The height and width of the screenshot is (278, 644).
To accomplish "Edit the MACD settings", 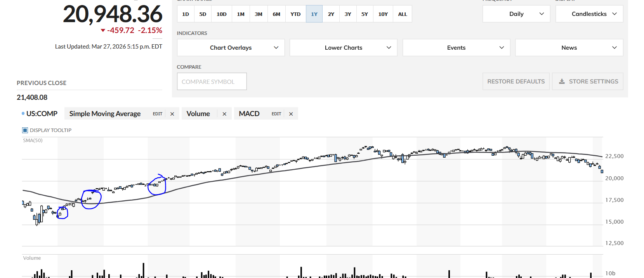I will (276, 114).
